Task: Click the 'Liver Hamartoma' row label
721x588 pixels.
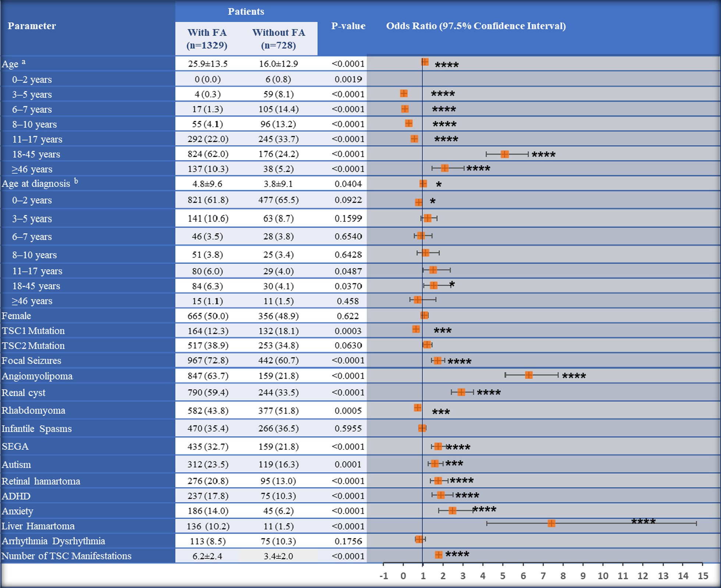Action: (x=38, y=526)
